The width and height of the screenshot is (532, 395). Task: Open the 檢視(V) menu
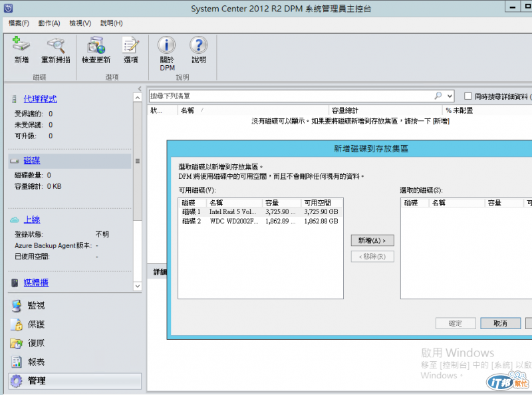pyautogui.click(x=80, y=23)
